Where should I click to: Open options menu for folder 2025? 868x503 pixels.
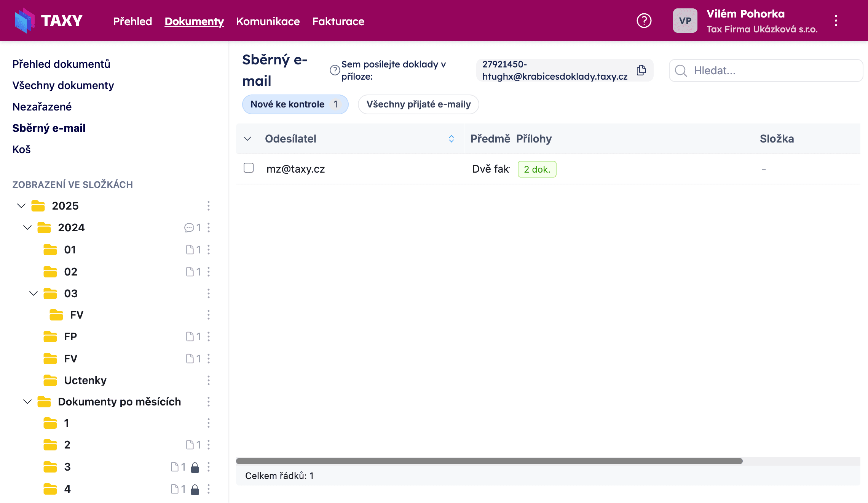coord(208,206)
